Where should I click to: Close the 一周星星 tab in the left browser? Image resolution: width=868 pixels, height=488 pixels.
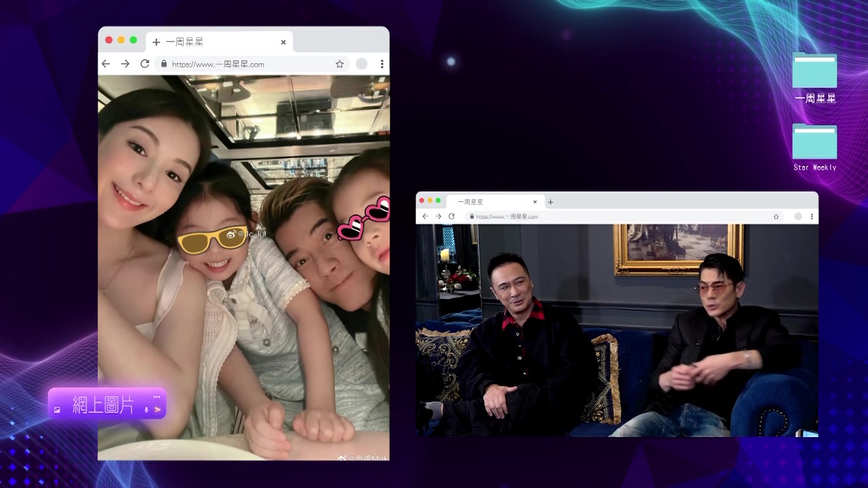[283, 42]
